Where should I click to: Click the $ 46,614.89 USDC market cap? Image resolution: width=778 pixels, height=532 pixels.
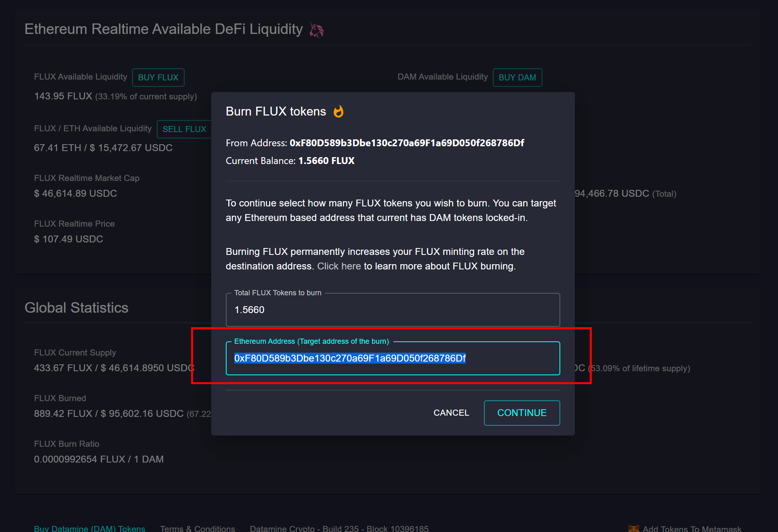(76, 193)
